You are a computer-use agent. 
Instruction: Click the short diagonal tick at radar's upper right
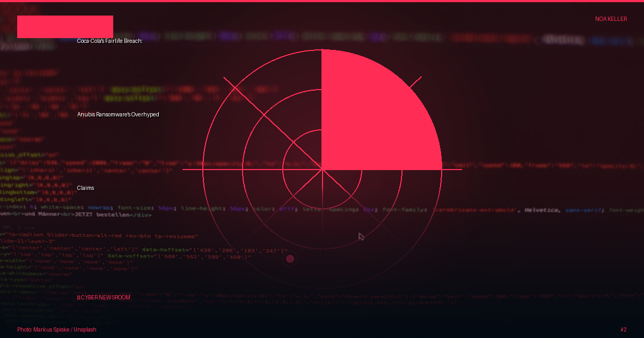click(416, 82)
